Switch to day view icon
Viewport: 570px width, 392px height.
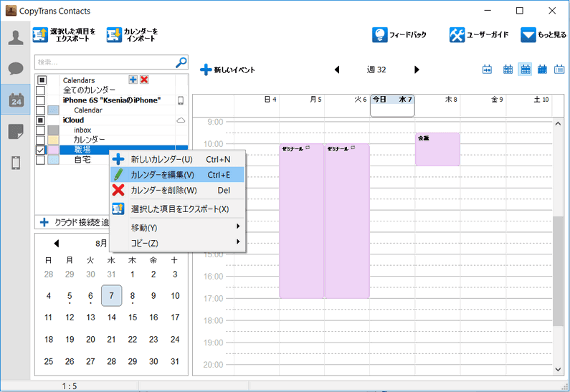coord(508,69)
